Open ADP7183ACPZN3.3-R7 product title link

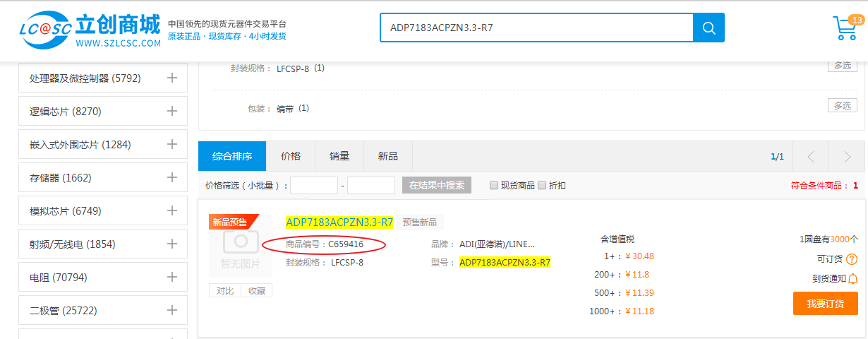[339, 222]
